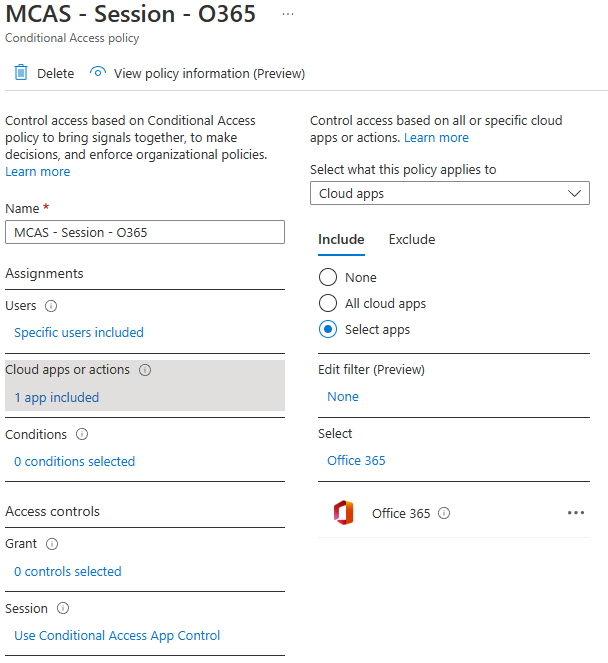Click the Name input field

point(145,232)
